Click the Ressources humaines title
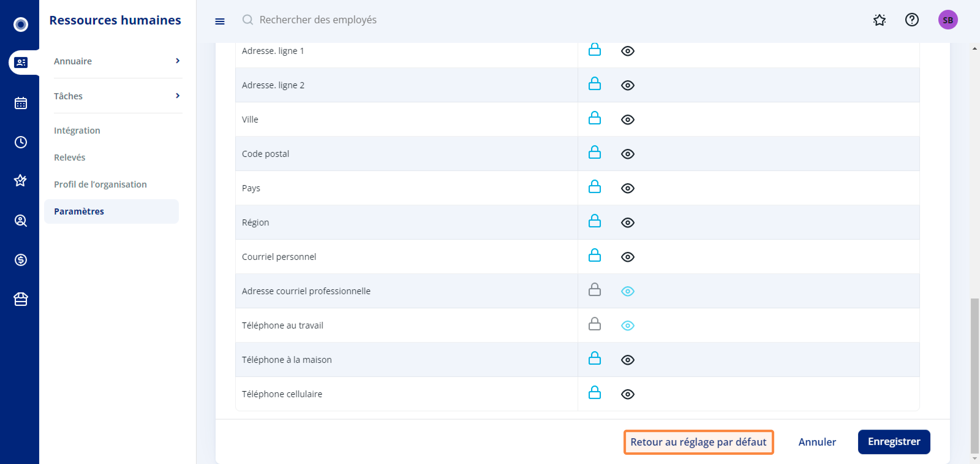 tap(115, 20)
